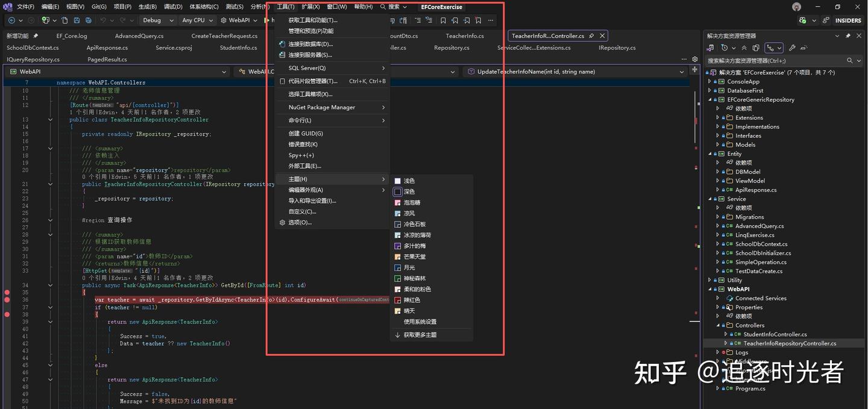Toggle the red breakpoint in editor margin
868x409 pixels.
[6, 293]
